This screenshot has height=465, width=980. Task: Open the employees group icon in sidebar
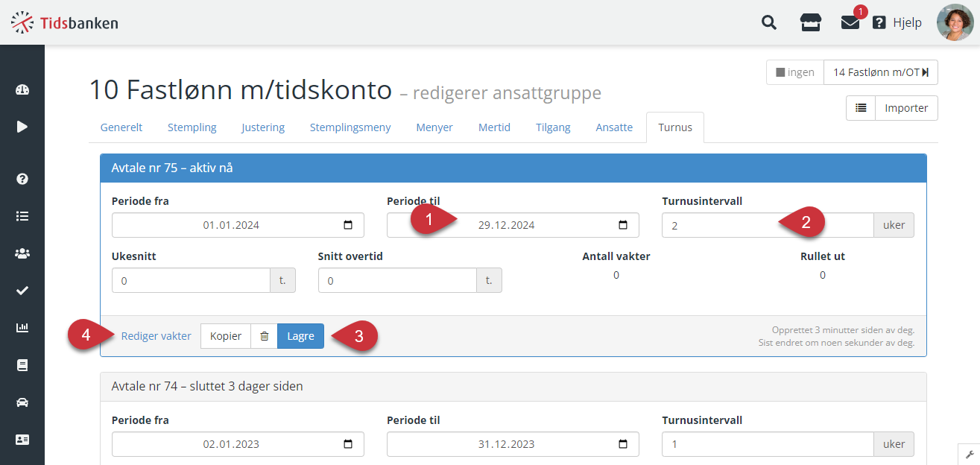pos(22,253)
